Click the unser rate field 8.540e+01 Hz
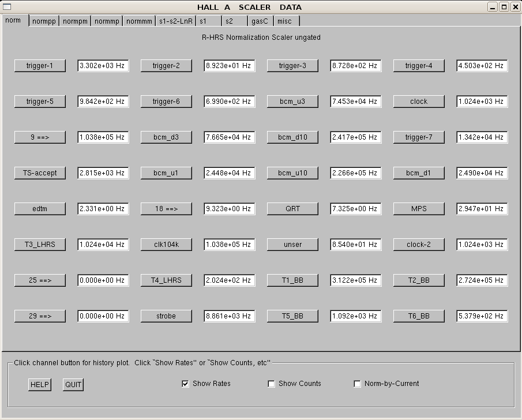Image resolution: width=522 pixels, height=420 pixels. [356, 245]
